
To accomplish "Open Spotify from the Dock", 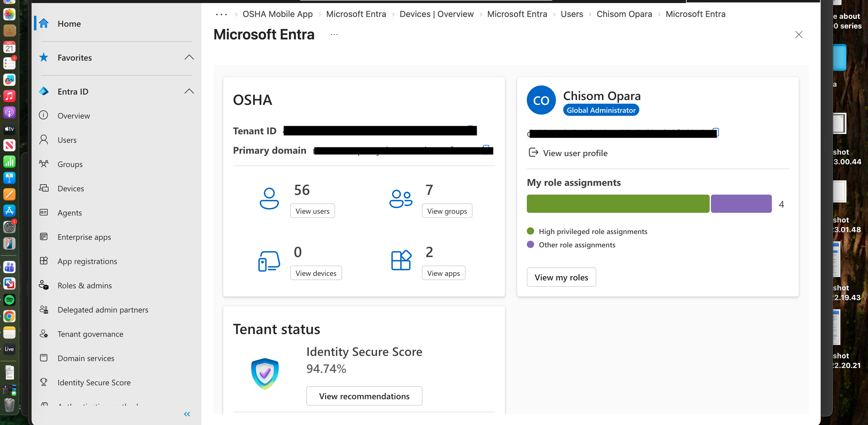I will pyautogui.click(x=9, y=300).
